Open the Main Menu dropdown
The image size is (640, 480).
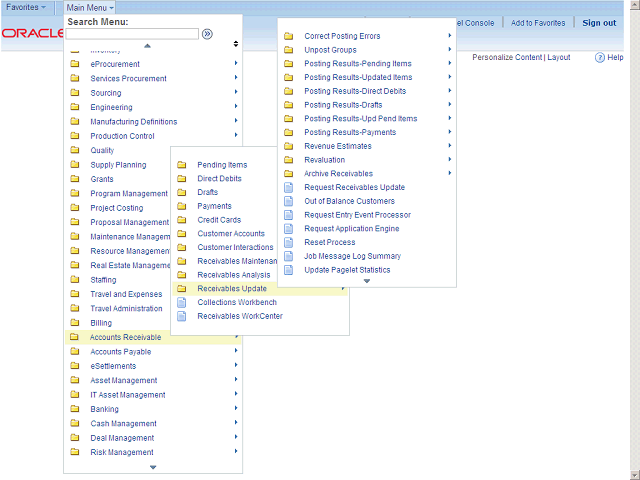[x=90, y=7]
